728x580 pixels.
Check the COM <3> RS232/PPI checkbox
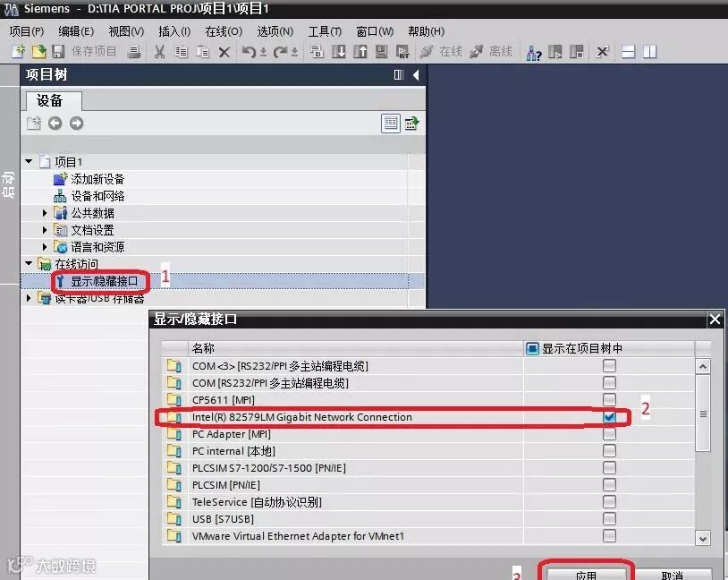(x=609, y=366)
